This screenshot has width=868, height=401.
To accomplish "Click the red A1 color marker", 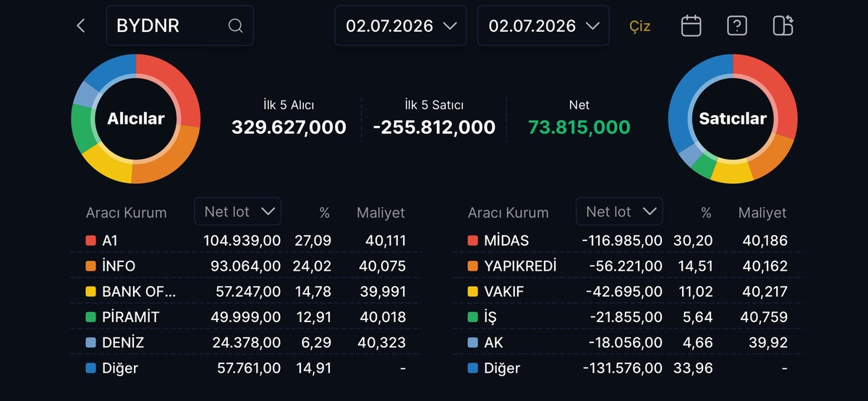I will (x=90, y=240).
